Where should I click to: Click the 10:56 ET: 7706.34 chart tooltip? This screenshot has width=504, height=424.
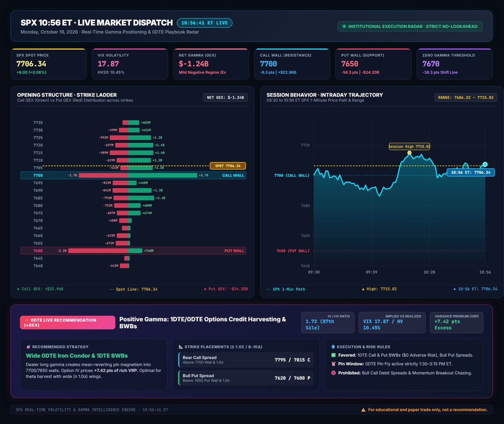coord(470,173)
